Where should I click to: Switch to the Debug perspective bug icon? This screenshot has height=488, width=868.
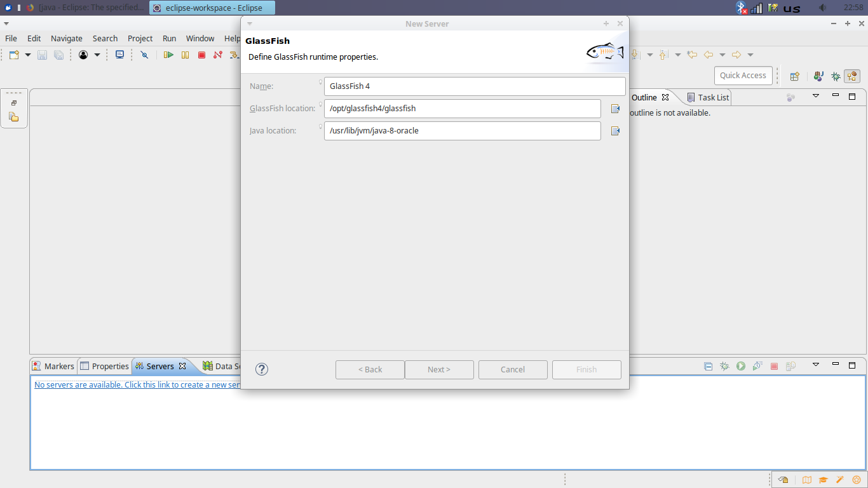point(836,76)
